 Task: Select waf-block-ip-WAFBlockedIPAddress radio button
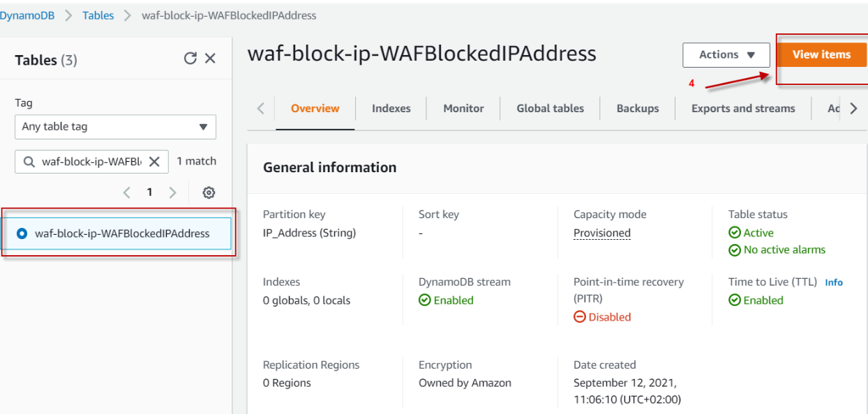tap(22, 233)
